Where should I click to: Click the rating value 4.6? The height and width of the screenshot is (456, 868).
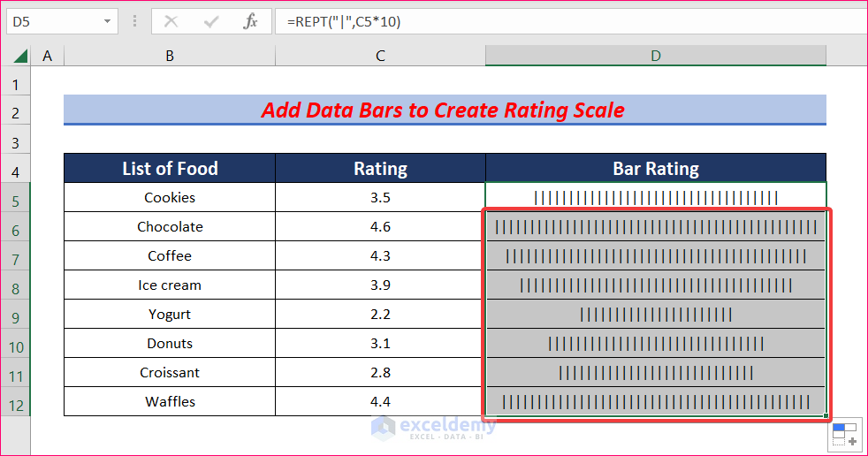click(380, 227)
